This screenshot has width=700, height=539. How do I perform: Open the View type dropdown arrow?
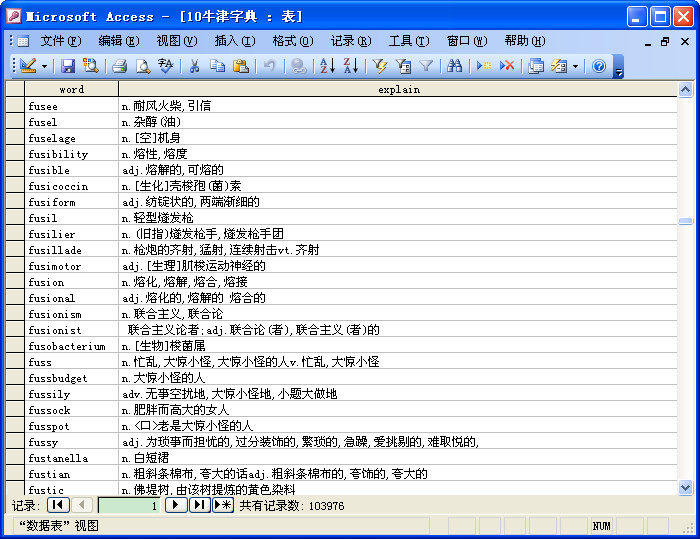click(x=44, y=67)
